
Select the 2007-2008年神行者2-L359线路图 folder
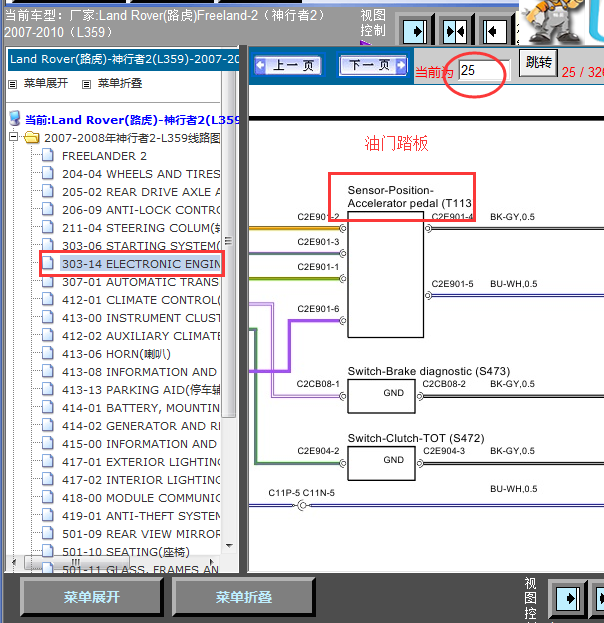click(x=132, y=138)
